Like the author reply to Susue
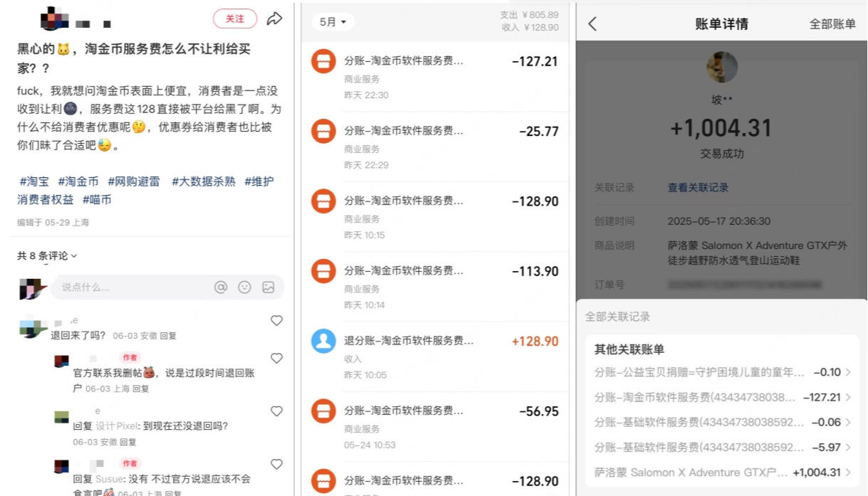868x496 pixels. (277, 464)
